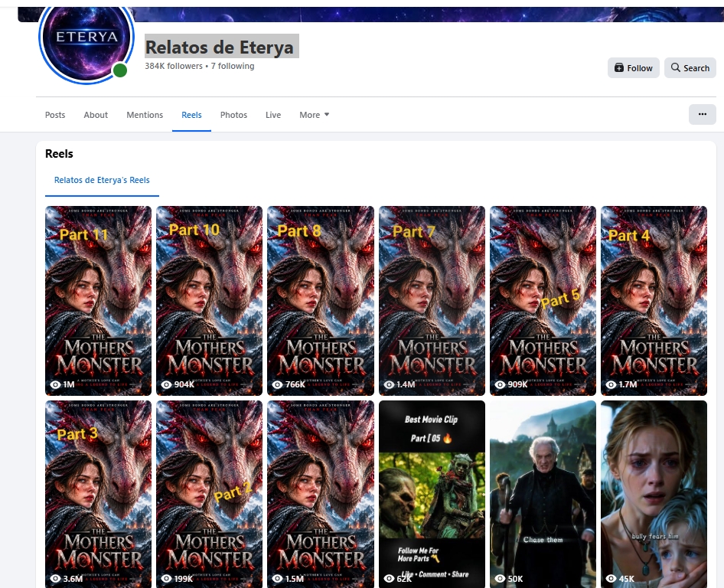
Task: Select the Reels tab
Action: tap(191, 115)
